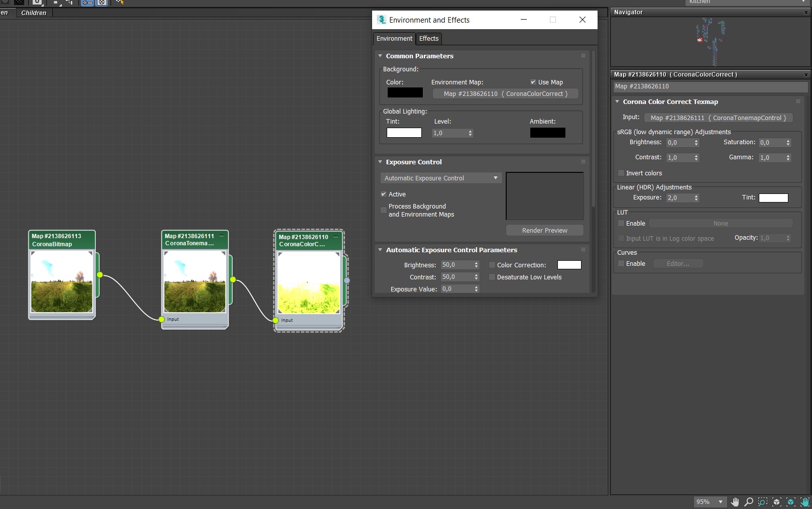Open the Ambient black color swatch
Screen dimensions: 812x509
tap(548, 133)
